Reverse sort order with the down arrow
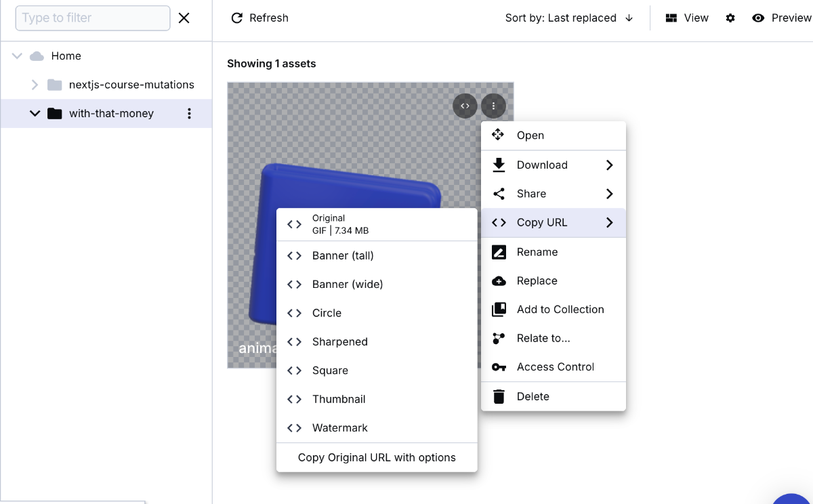The image size is (813, 504). tap(629, 18)
